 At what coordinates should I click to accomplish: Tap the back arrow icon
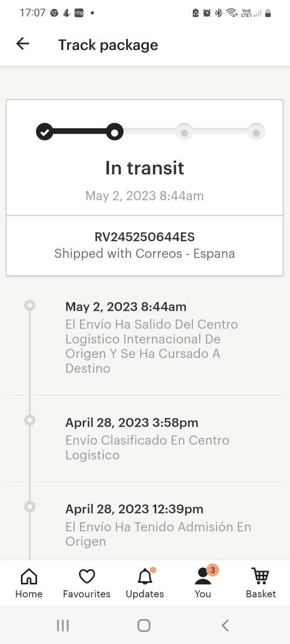(x=23, y=44)
